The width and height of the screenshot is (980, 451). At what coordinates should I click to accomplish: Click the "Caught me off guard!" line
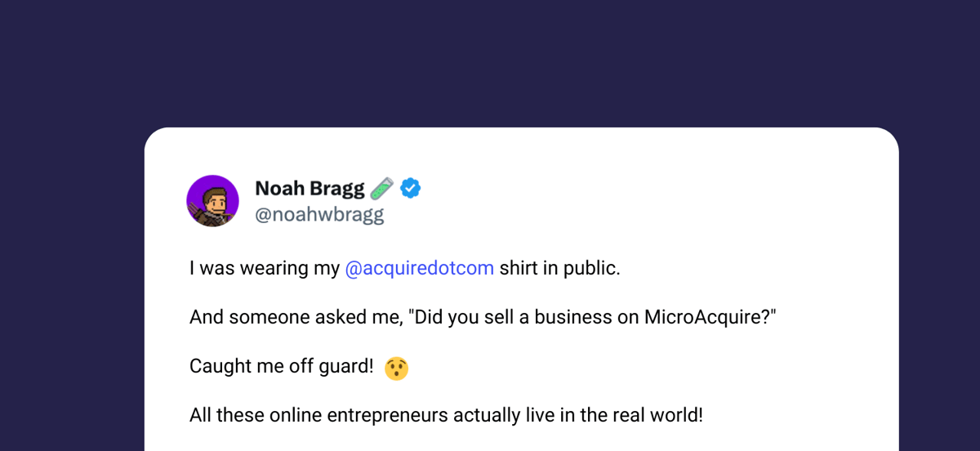[282, 367]
